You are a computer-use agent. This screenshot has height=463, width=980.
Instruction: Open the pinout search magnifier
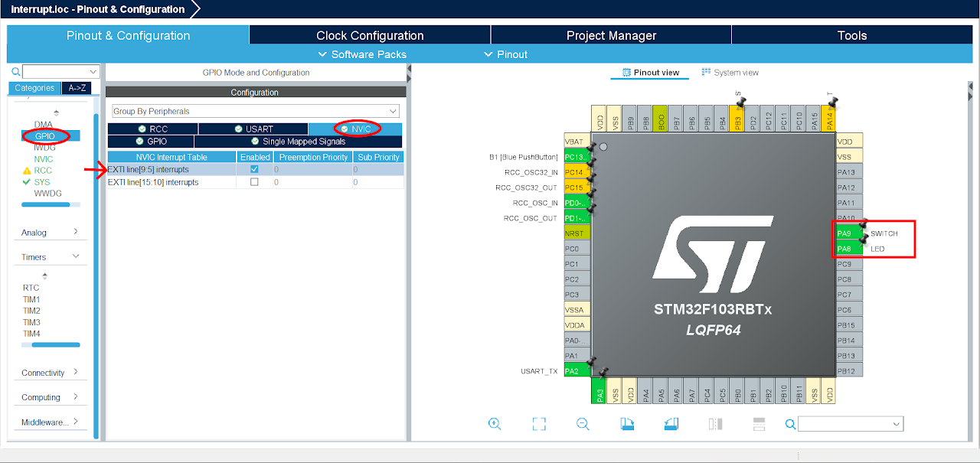(790, 423)
